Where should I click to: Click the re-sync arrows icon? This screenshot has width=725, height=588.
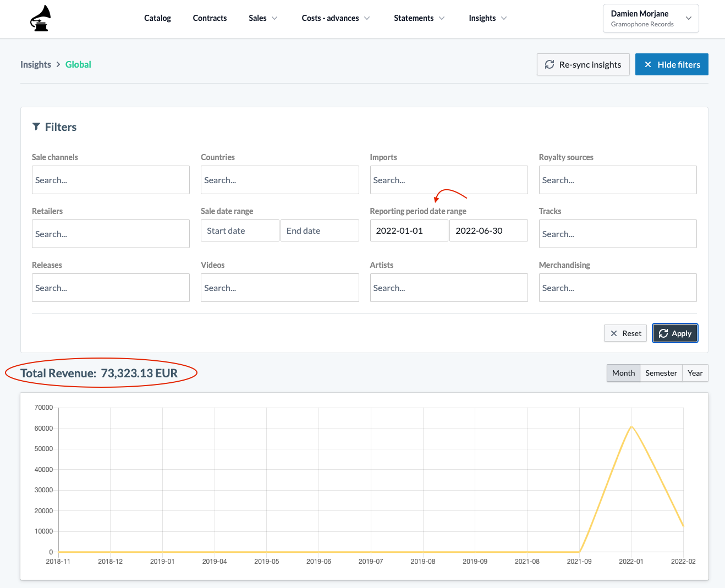(550, 64)
